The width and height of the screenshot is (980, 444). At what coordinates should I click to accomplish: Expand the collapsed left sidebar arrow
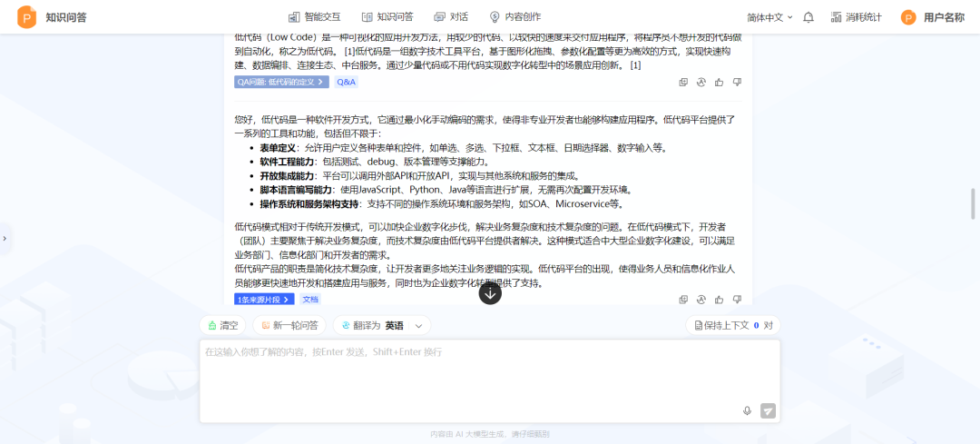5,238
